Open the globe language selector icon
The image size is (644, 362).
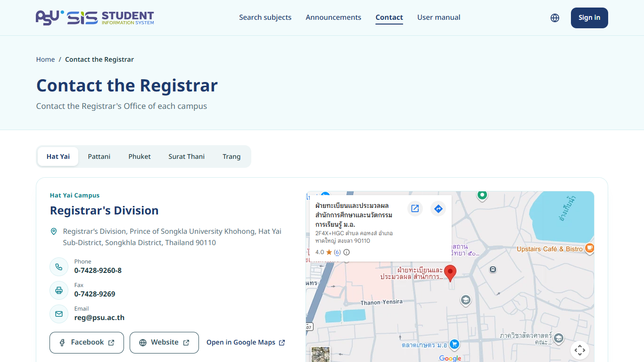[555, 18]
